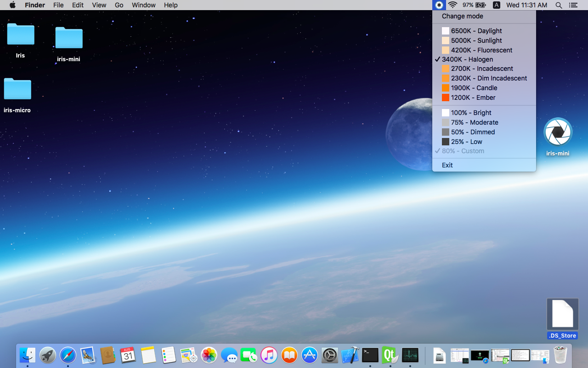Viewport: 588px width, 368px height.
Task: Open System Preferences from the Dock
Action: coord(330,355)
